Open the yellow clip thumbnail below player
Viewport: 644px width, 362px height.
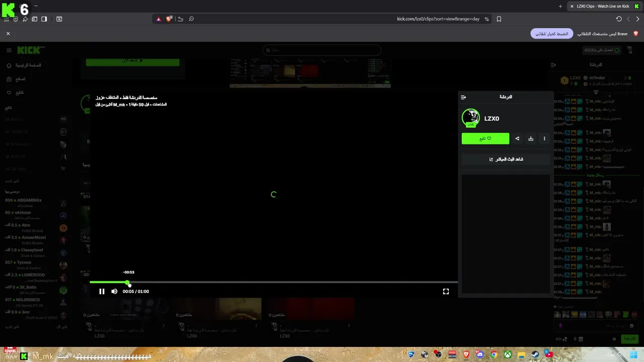point(217,308)
